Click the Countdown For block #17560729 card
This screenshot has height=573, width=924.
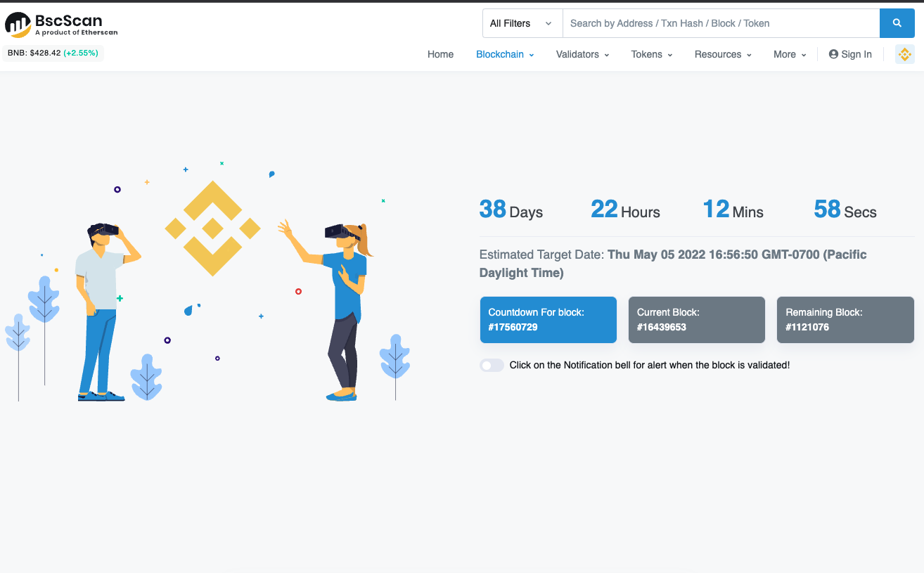[x=548, y=320]
